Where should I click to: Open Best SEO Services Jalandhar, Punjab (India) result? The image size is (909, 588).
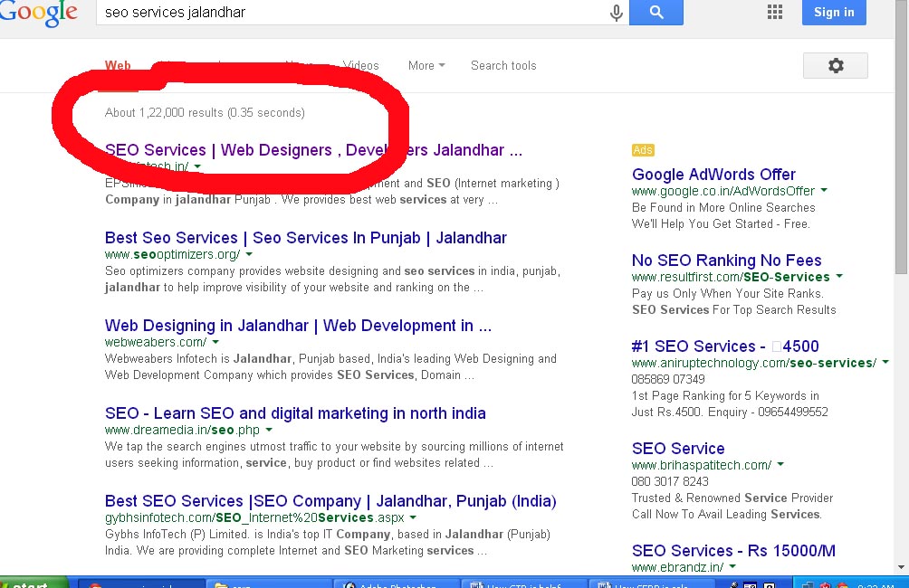point(330,500)
